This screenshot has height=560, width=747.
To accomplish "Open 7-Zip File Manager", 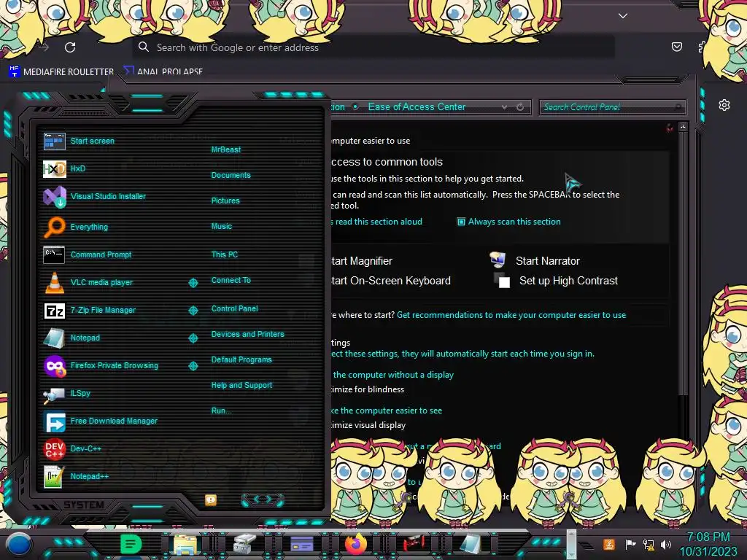I will coord(90,310).
